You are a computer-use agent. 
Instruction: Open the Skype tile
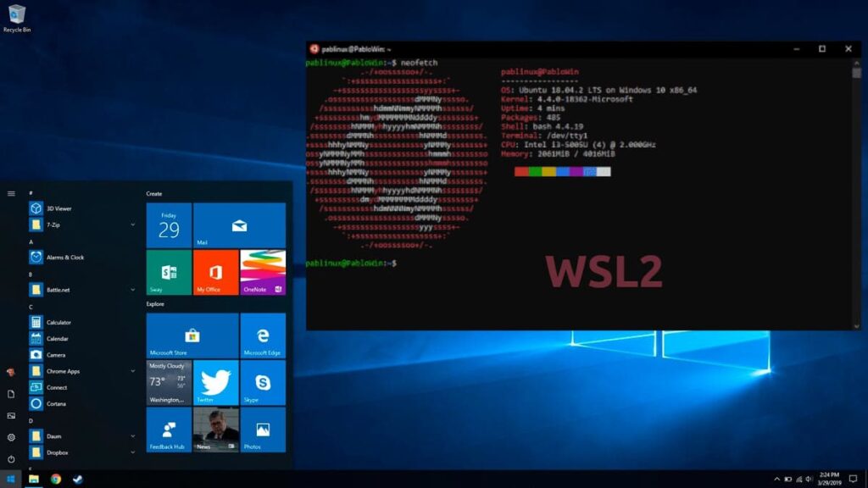tap(263, 383)
